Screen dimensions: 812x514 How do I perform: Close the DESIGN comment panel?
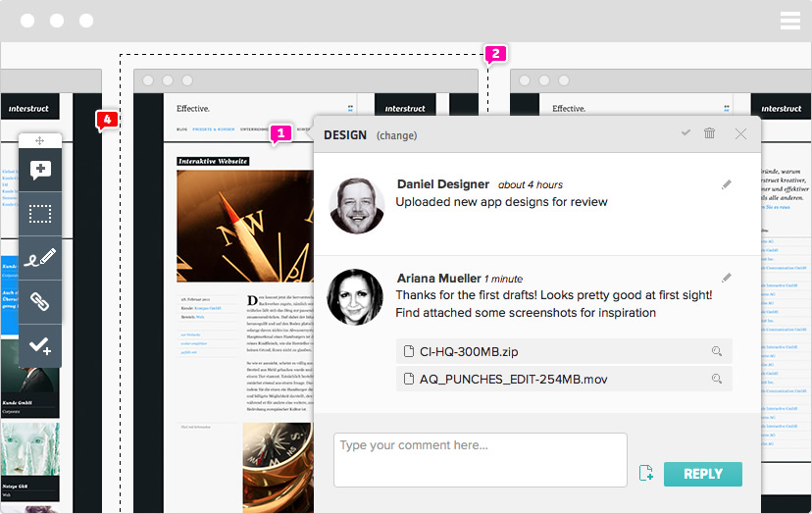pyautogui.click(x=740, y=133)
